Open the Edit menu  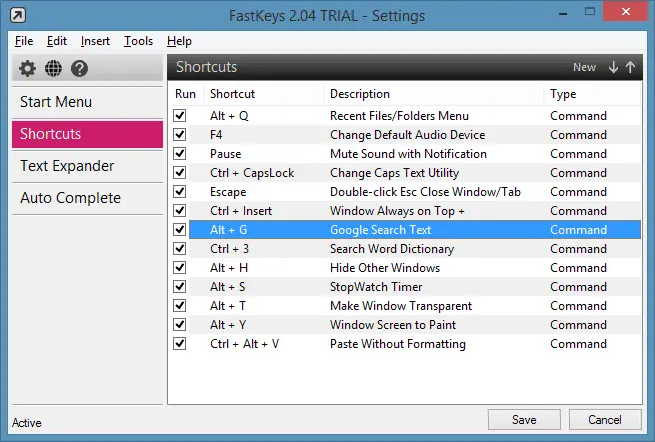click(x=57, y=41)
